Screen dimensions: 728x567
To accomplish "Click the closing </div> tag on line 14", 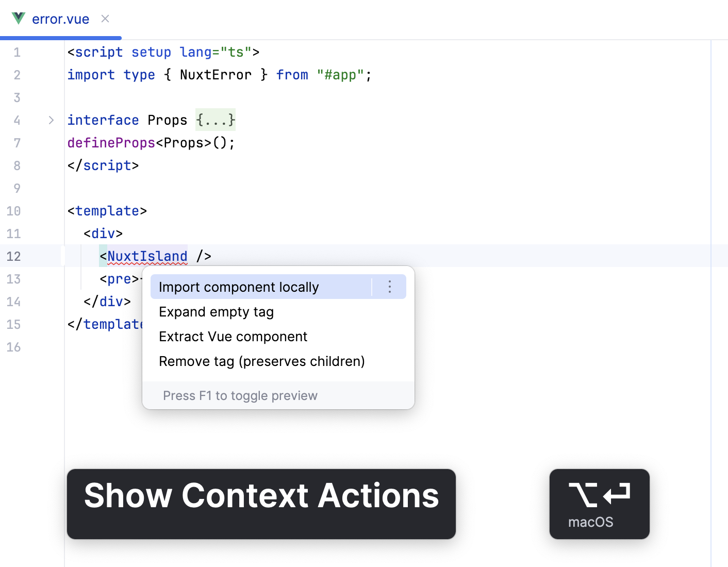I will pyautogui.click(x=106, y=301).
